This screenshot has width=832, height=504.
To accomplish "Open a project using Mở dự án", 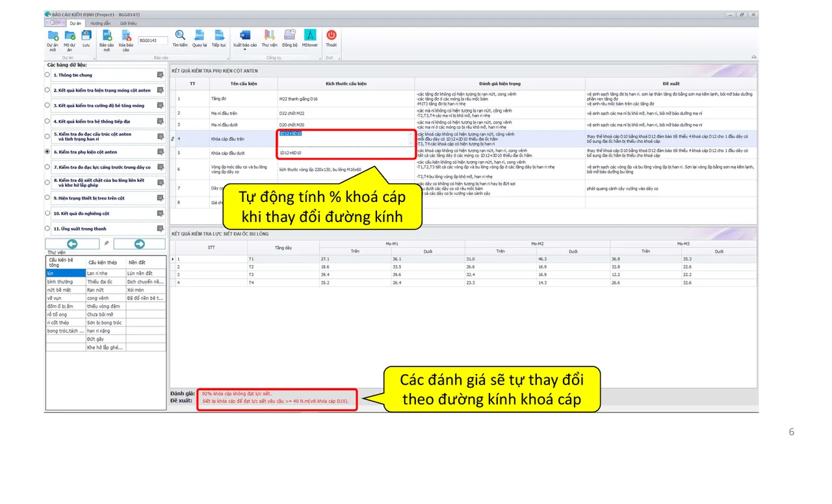I will click(x=69, y=40).
